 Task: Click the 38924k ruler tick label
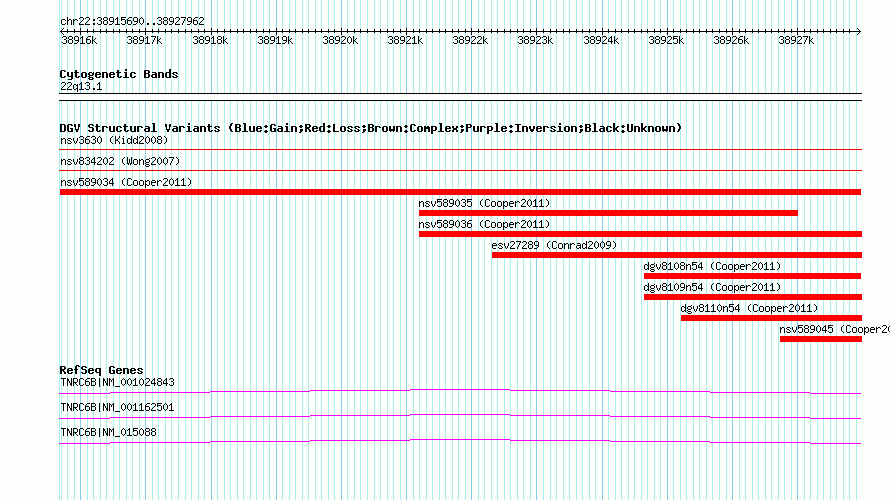(601, 40)
